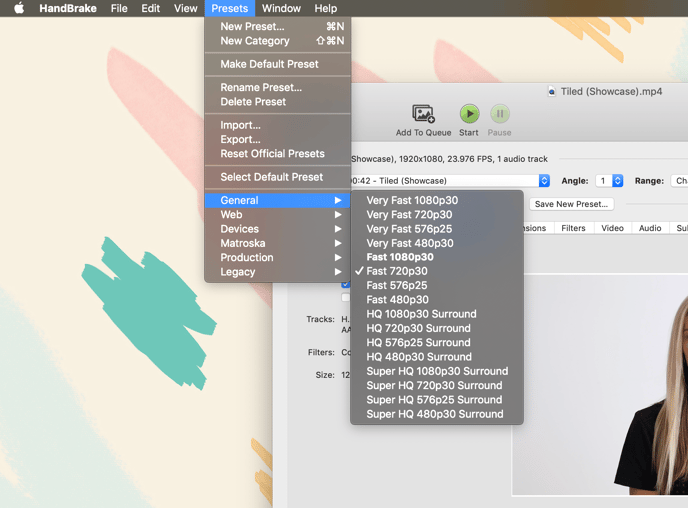688x508 pixels.
Task: Choose Export… in the Presets menu
Action: click(x=277, y=140)
